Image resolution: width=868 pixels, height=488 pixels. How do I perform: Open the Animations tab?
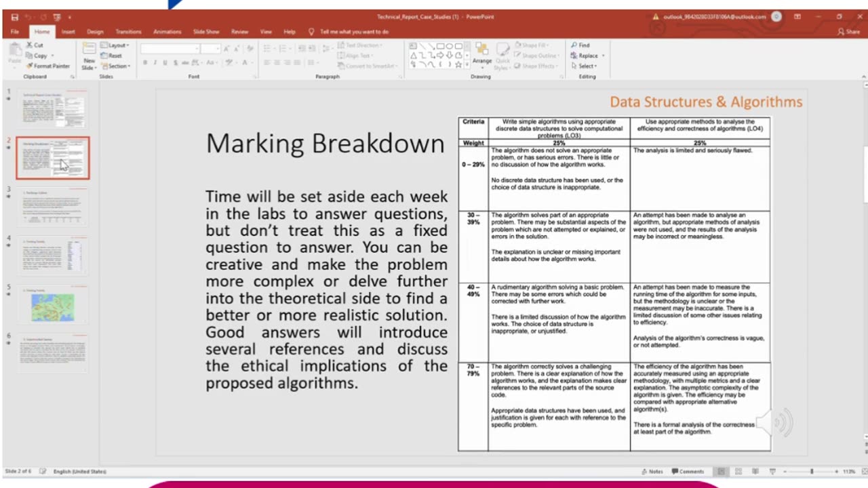pyautogui.click(x=167, y=32)
